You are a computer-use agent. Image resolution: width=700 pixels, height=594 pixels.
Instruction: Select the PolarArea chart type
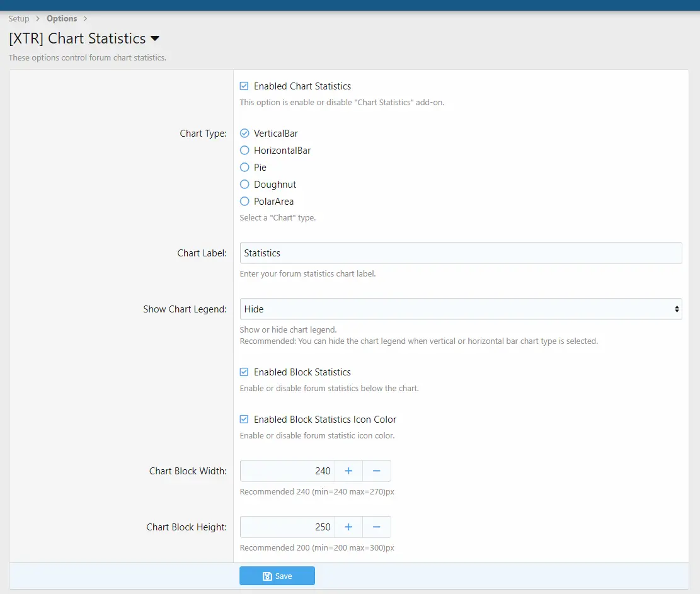[244, 202]
